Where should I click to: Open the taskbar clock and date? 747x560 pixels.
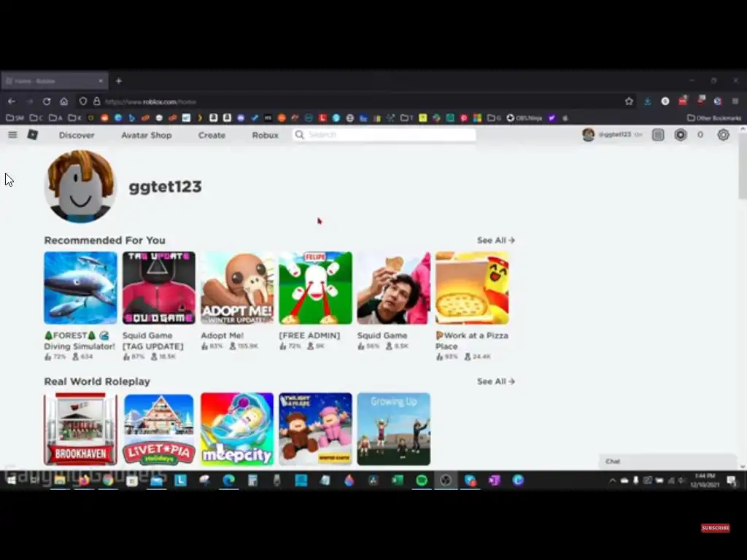click(705, 481)
